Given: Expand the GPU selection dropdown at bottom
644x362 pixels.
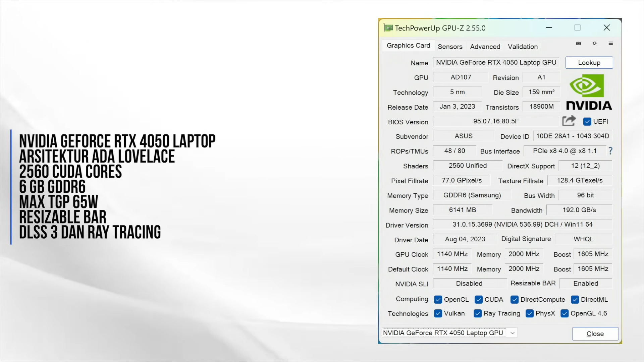Looking at the screenshot, I should [513, 333].
